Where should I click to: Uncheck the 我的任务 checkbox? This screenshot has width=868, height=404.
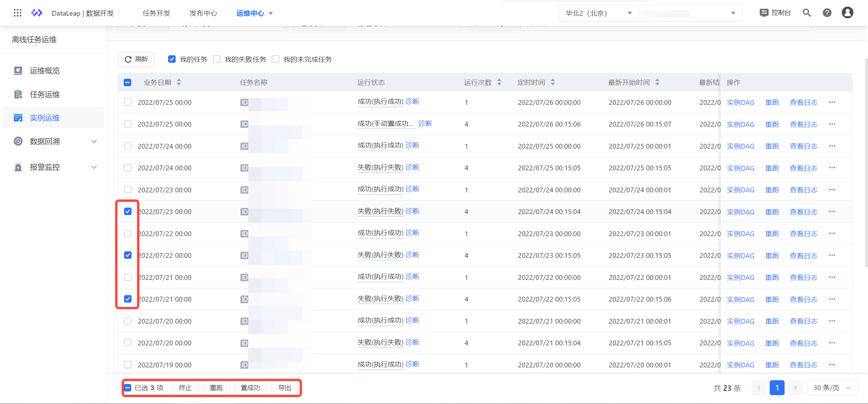pyautogui.click(x=172, y=59)
